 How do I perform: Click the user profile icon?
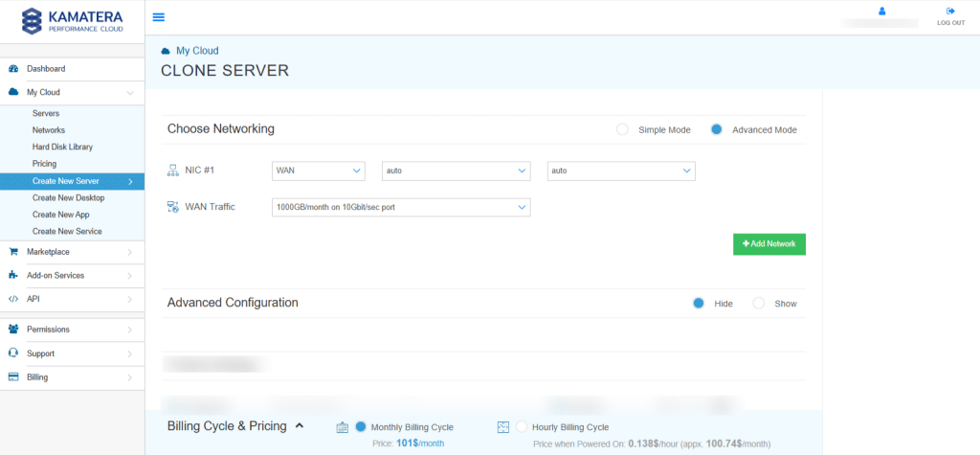coord(882,11)
